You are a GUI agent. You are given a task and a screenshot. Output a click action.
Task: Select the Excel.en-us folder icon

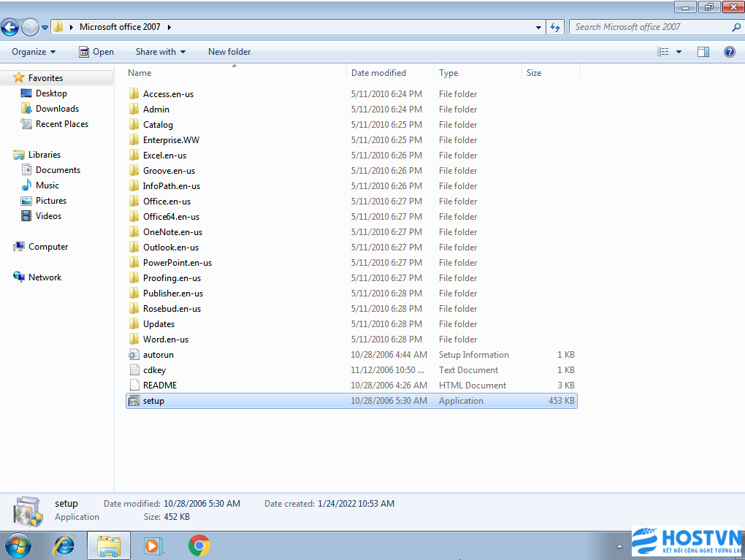point(134,156)
